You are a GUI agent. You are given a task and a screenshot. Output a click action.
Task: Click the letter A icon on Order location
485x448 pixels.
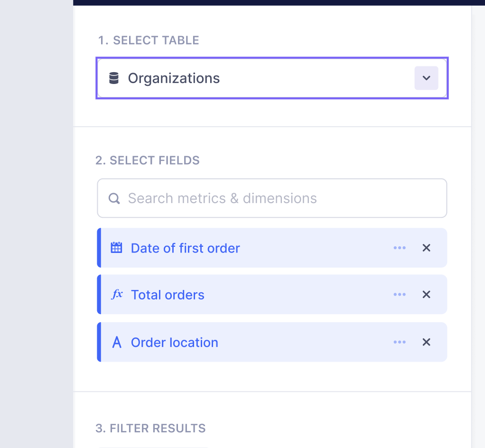pos(117,342)
